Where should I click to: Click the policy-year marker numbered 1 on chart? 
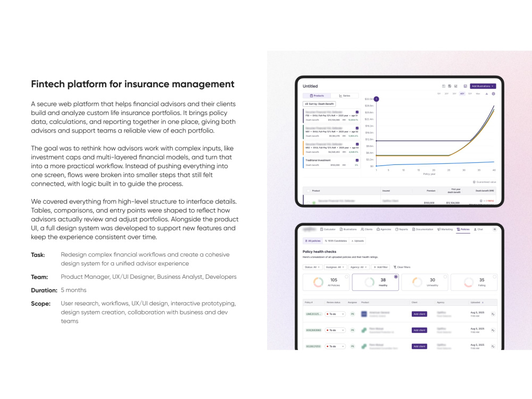(376, 99)
